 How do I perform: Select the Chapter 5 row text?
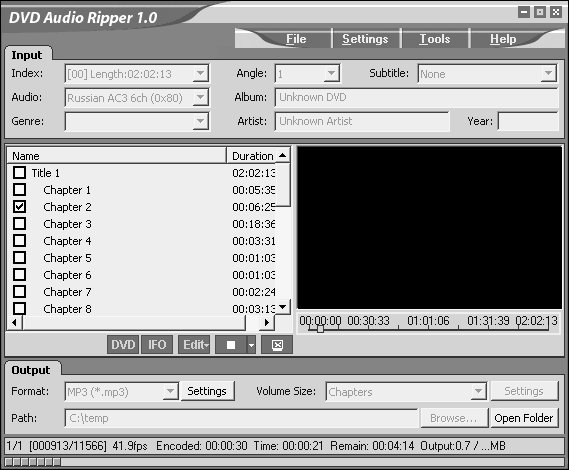coord(67,258)
